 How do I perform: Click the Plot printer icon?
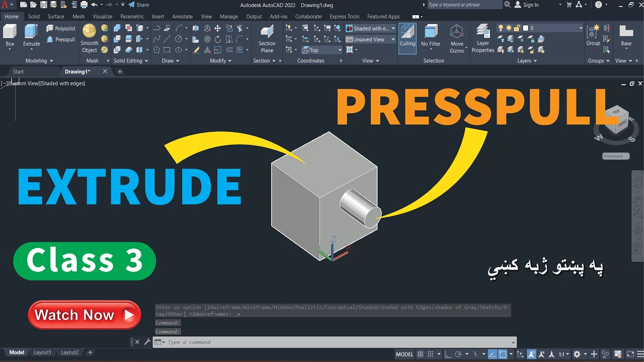coord(83,5)
